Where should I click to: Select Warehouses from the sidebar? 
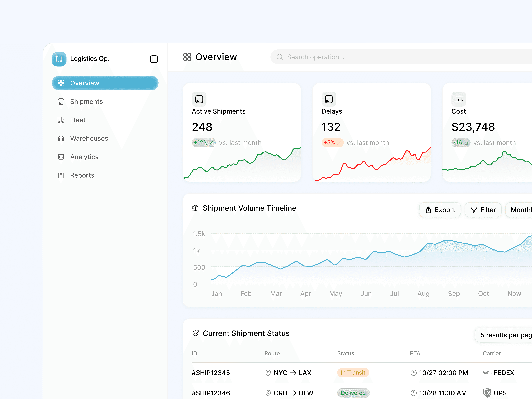tap(89, 138)
